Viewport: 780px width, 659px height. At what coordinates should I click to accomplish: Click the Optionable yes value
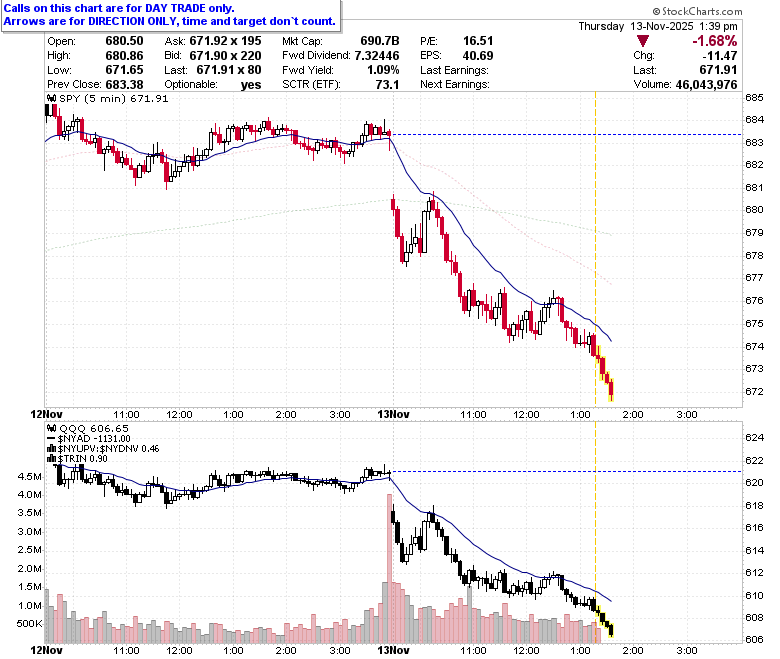[251, 85]
